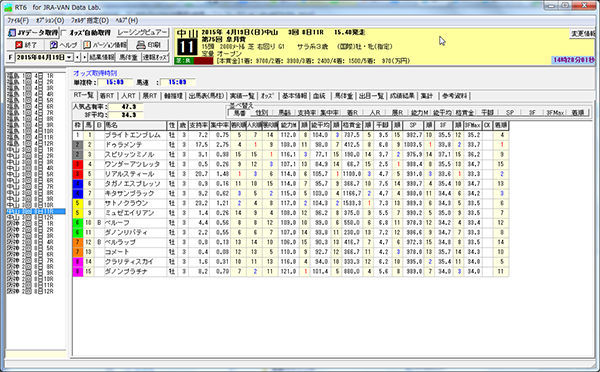The image size is (600, 372).
Task: Select 格賞金 sort toggle
Action: click(465, 113)
